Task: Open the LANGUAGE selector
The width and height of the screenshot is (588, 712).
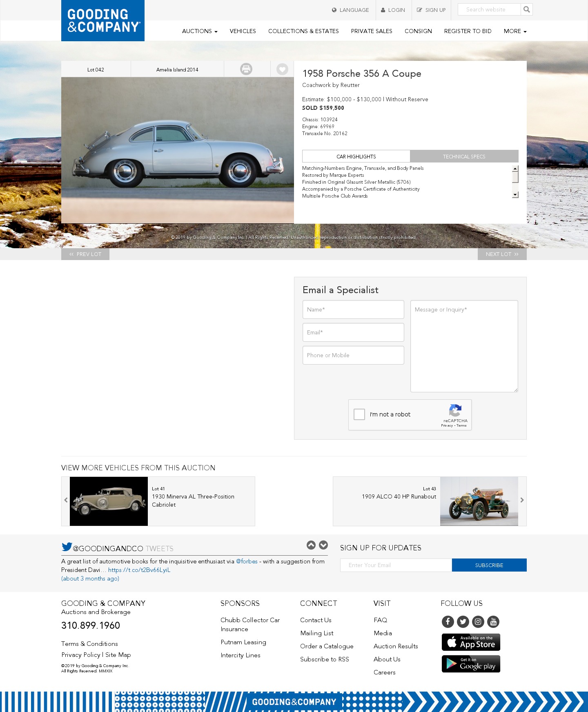Action: point(350,10)
